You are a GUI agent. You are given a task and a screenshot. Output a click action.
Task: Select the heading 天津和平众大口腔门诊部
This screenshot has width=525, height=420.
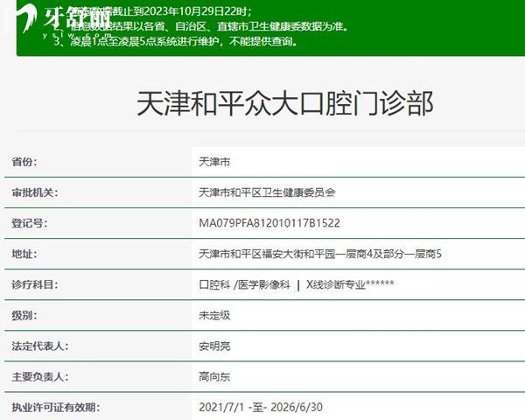(285, 103)
